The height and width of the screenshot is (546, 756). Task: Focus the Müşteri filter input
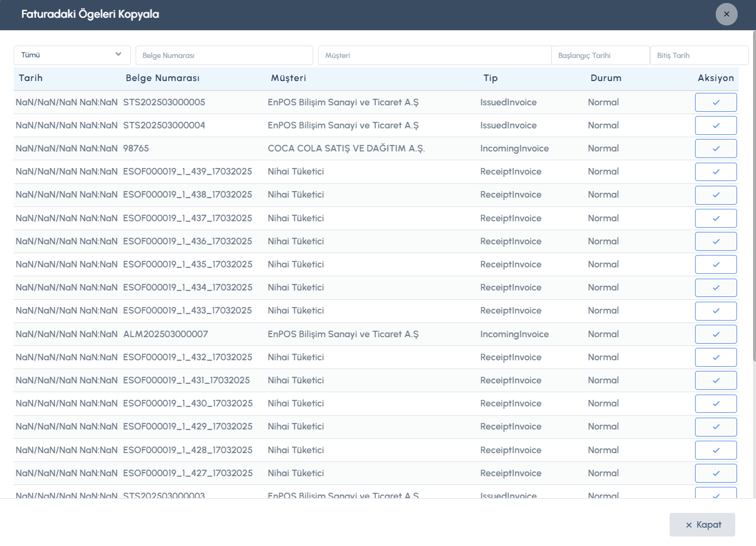tap(435, 56)
